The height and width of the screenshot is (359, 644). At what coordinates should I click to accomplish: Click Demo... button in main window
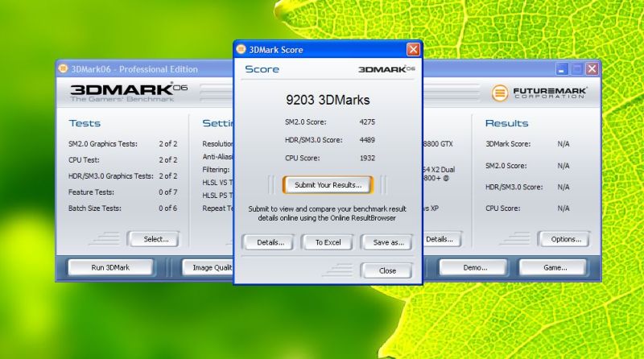474,267
